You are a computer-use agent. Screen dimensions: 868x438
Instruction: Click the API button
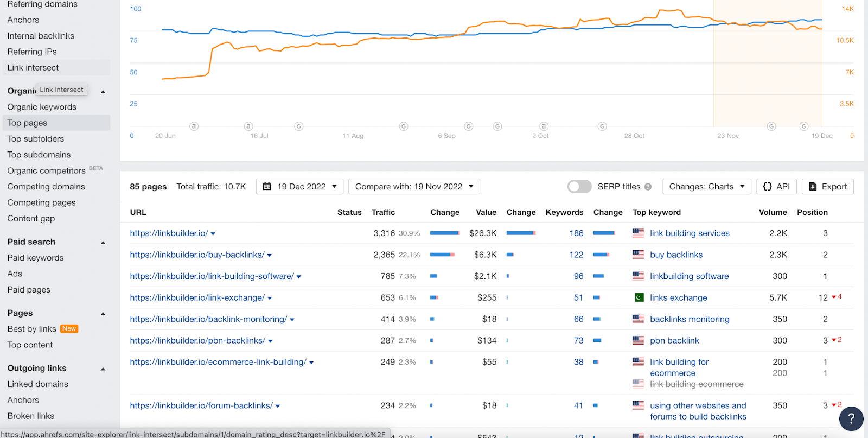(777, 187)
